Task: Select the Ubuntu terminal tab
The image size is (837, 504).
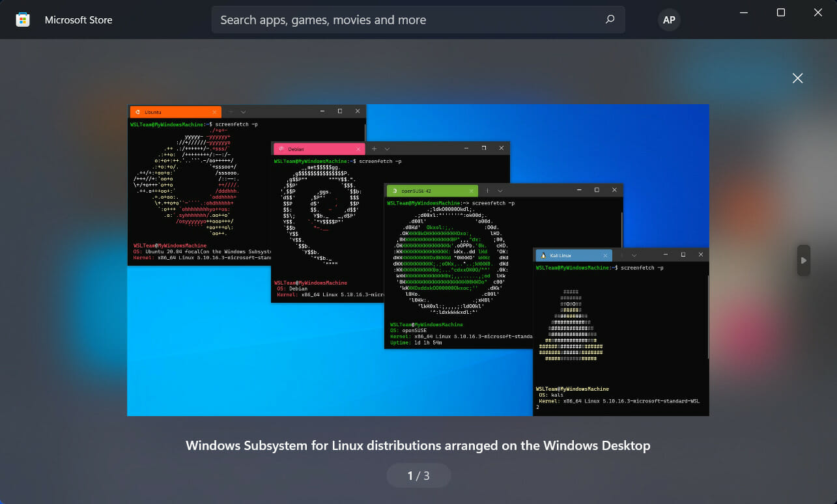Action: point(176,112)
